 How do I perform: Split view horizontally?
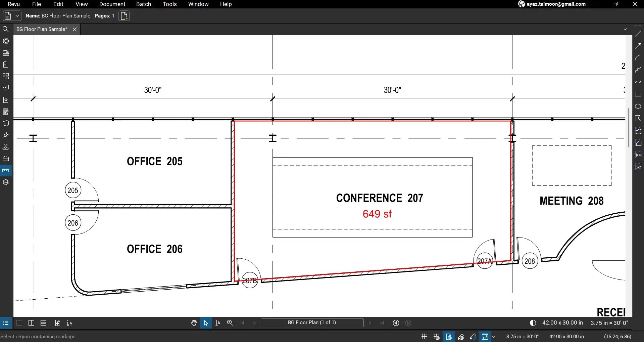pos(43,323)
